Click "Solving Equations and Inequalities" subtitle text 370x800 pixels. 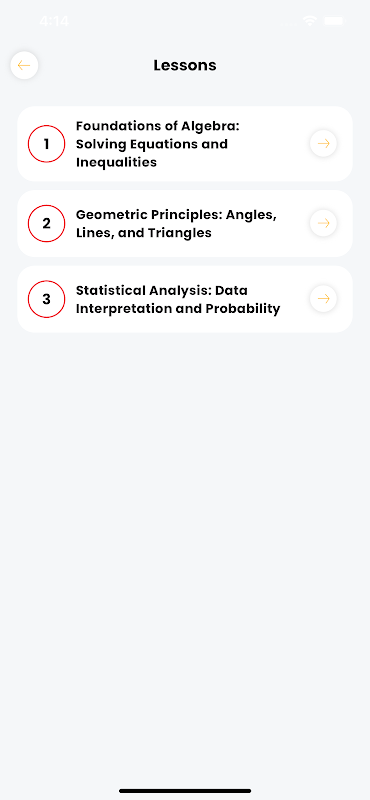coord(152,153)
